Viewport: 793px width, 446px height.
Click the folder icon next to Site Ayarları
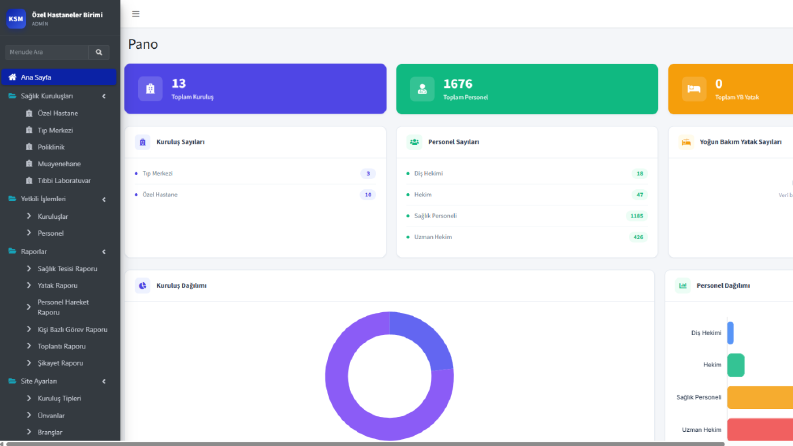pyautogui.click(x=12, y=381)
